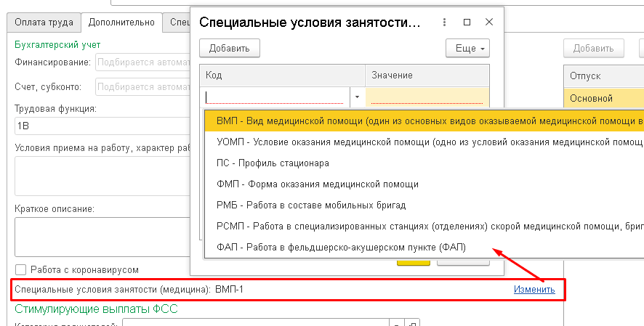Open the Еще dropdown menu

467,49
